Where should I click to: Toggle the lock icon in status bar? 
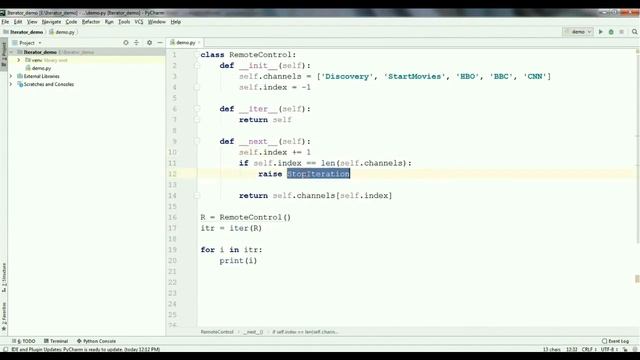click(x=625, y=349)
